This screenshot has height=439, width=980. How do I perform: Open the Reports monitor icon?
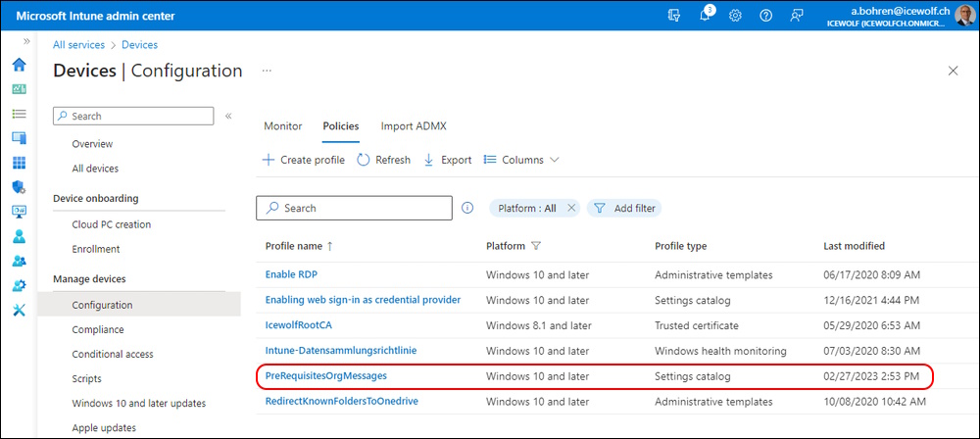(20, 212)
